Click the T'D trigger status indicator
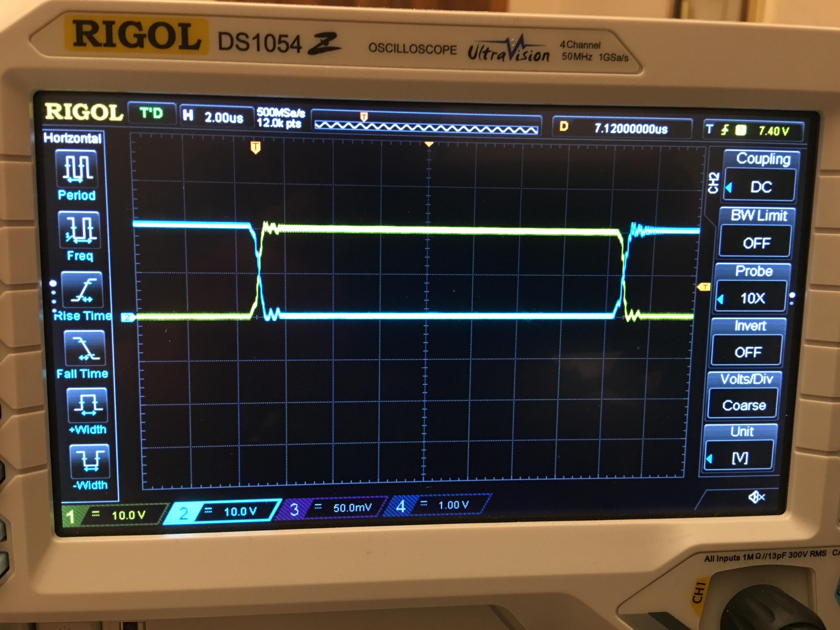This screenshot has height=630, width=840. [151, 113]
